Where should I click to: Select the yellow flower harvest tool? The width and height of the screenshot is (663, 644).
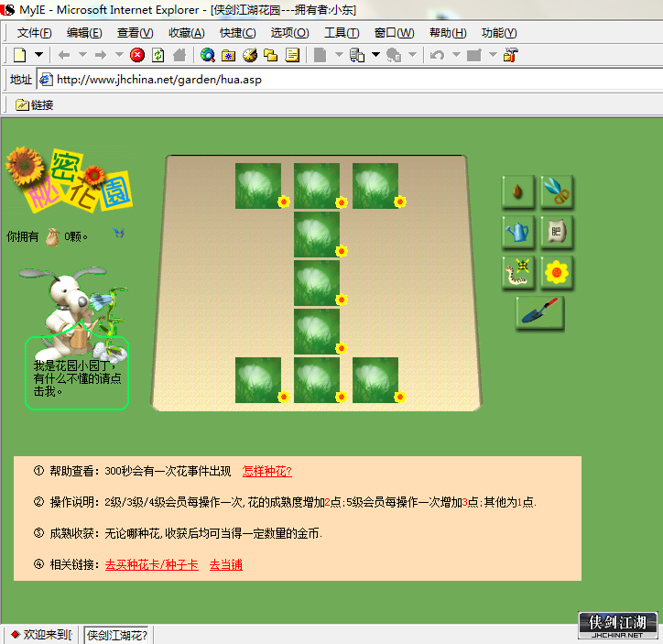click(x=557, y=272)
